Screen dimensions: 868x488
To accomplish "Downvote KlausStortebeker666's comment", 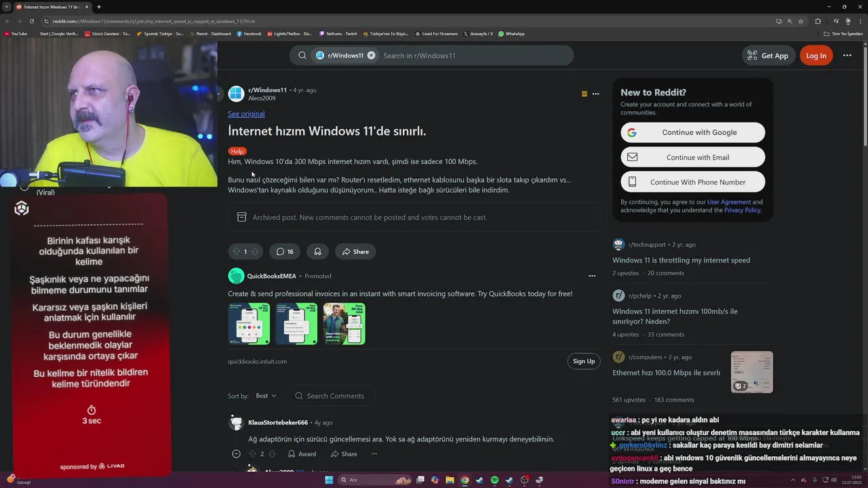I will [272, 454].
